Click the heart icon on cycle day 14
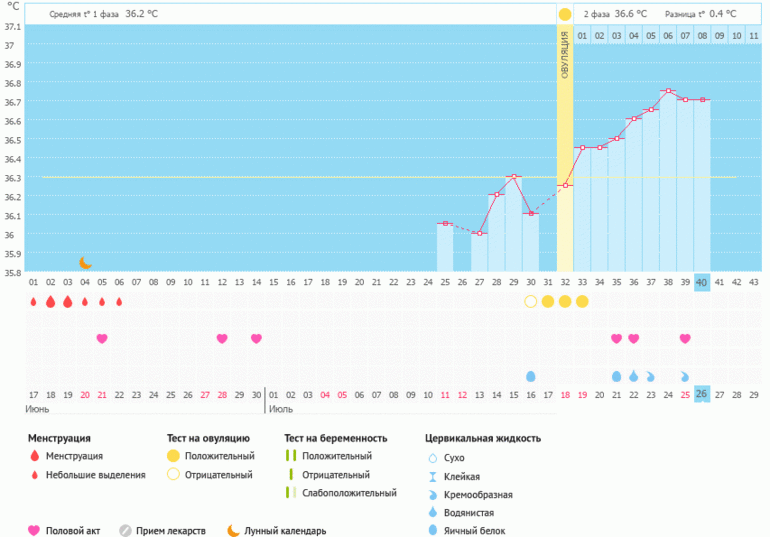Viewport: 770px width, 537px height. coord(256,339)
